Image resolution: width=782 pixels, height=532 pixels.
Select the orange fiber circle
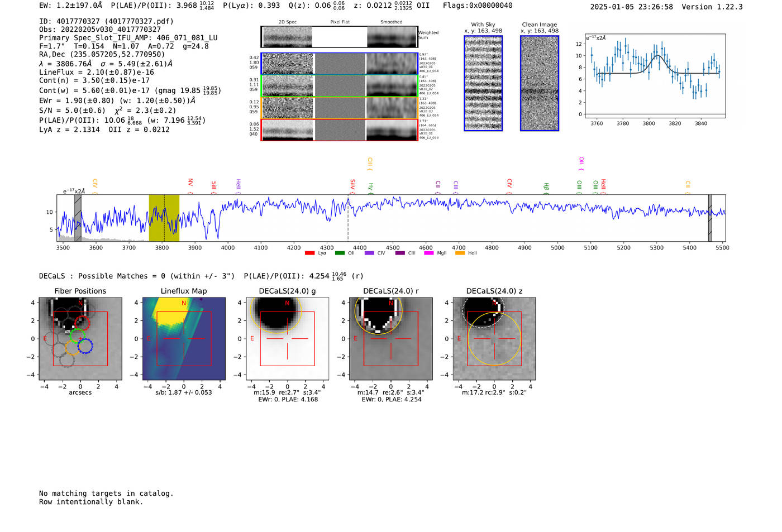pyautogui.click(x=73, y=349)
